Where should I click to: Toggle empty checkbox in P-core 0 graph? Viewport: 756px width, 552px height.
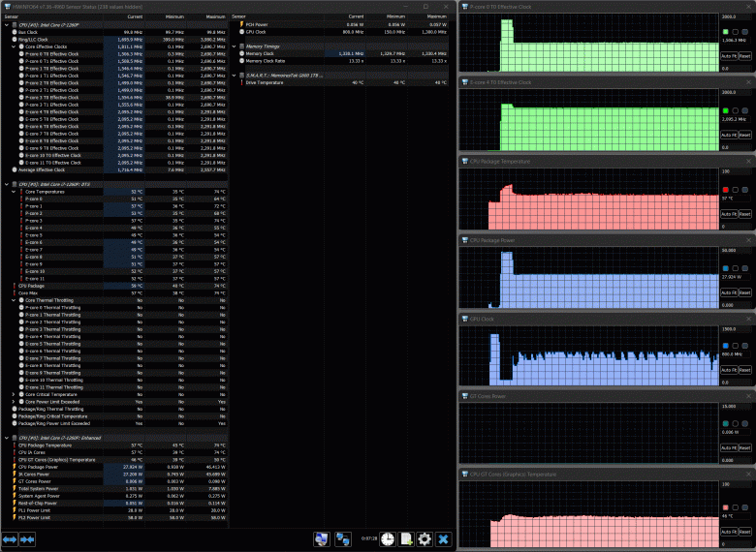[736, 32]
